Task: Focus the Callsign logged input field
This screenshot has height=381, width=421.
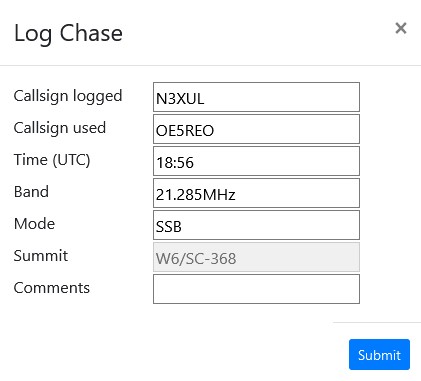Action: tap(256, 97)
